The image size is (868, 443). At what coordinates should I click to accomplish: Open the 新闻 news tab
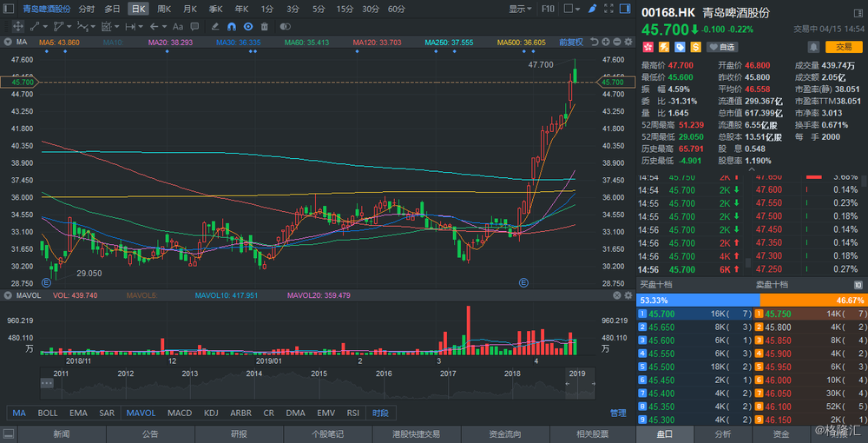(x=62, y=434)
